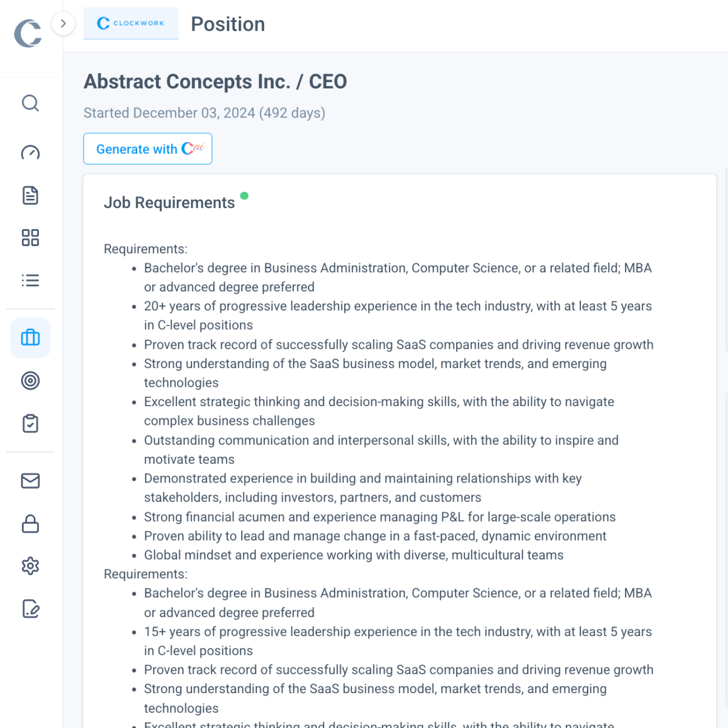Click the clipboard checklist icon in the sidebar
This screenshot has height=728, width=728.
click(30, 423)
